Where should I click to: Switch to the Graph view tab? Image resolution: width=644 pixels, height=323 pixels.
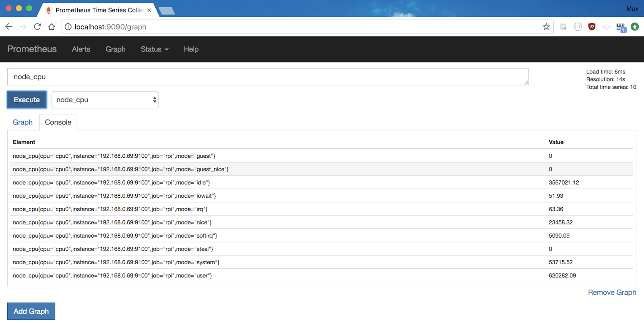[23, 122]
